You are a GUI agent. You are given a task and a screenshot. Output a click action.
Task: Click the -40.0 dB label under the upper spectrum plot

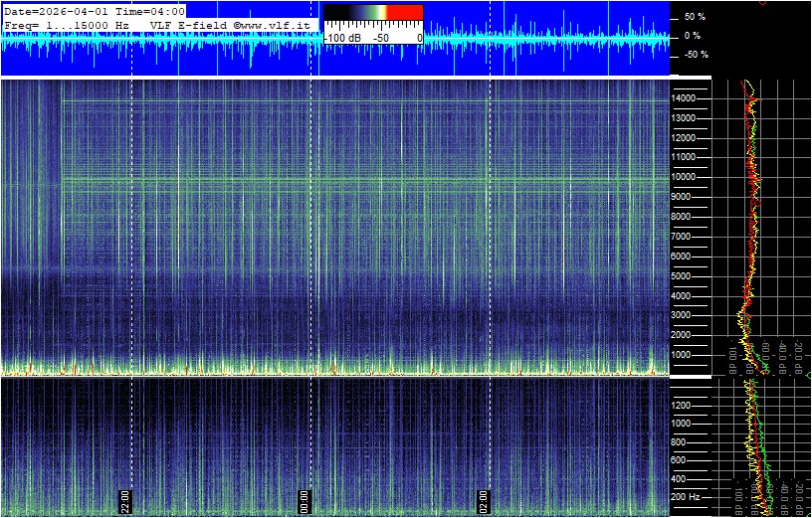(784, 354)
